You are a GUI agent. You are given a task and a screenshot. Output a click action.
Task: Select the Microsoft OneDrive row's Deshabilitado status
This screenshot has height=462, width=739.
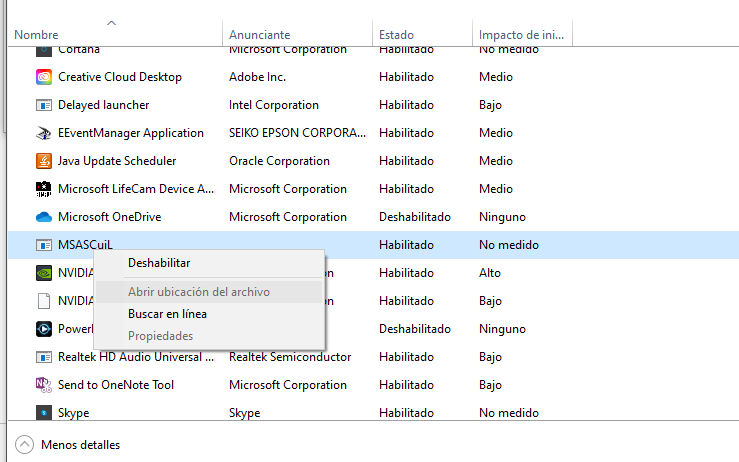pos(414,217)
